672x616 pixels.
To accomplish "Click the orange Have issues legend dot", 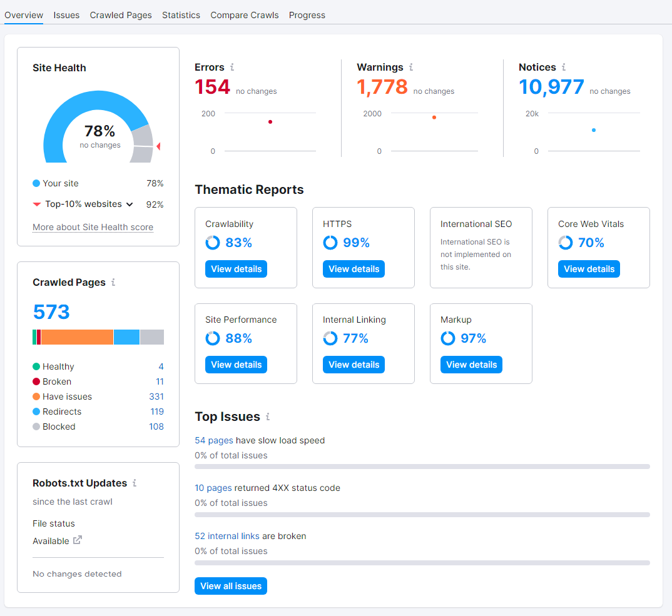I will click(36, 396).
